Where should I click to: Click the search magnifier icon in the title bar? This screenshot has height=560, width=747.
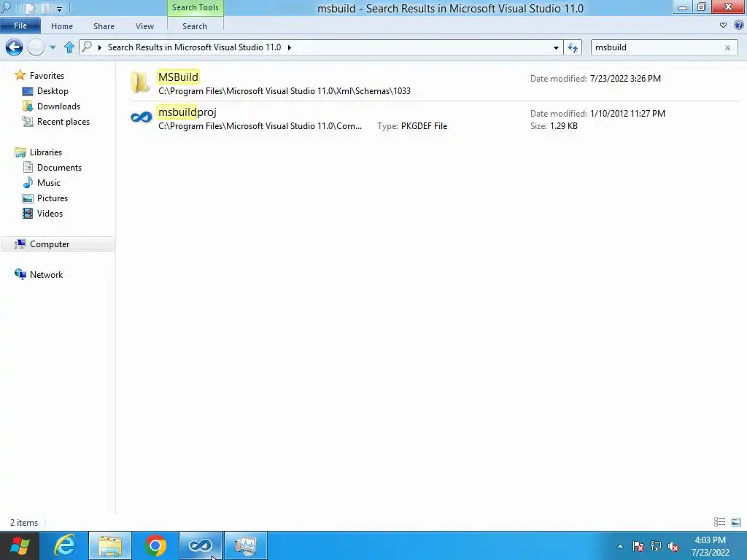6,7
